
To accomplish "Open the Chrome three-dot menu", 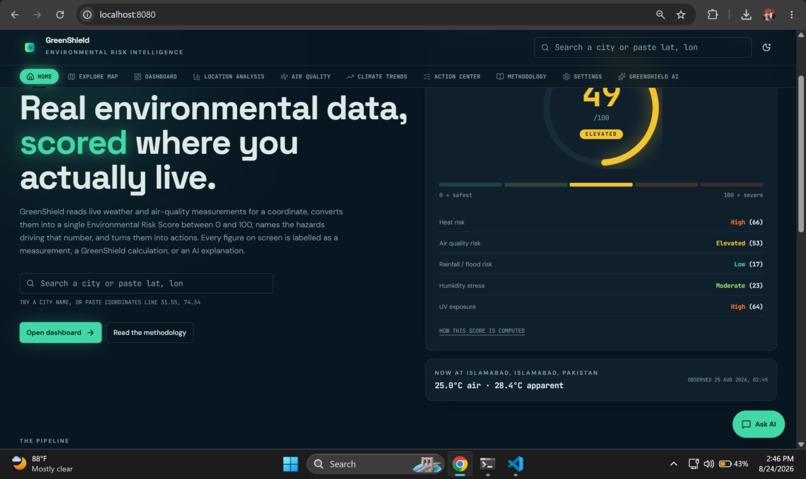I will tap(792, 14).
